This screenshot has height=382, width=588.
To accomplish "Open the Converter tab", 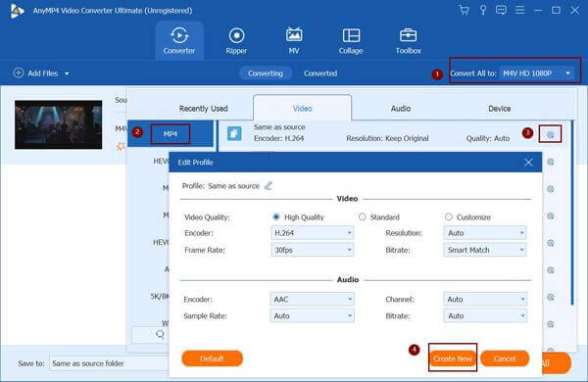I will click(x=179, y=40).
